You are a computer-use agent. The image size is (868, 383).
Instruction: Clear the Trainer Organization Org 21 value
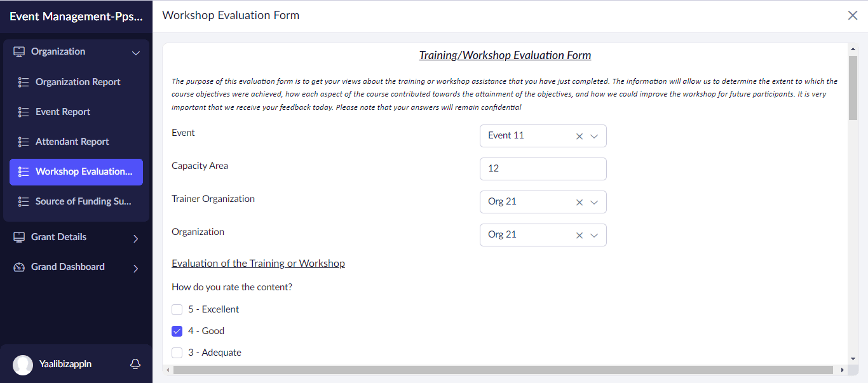579,202
